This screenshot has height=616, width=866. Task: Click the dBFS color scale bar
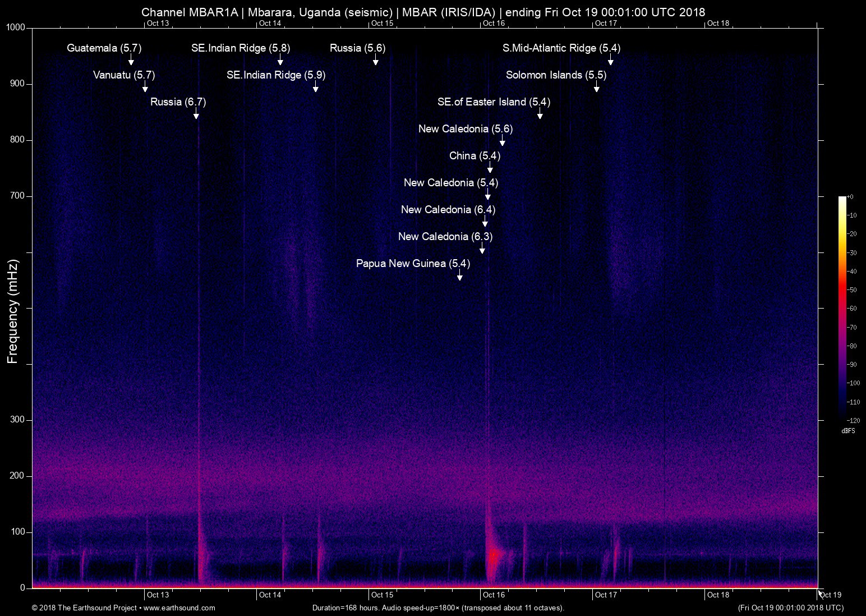pyautogui.click(x=842, y=307)
